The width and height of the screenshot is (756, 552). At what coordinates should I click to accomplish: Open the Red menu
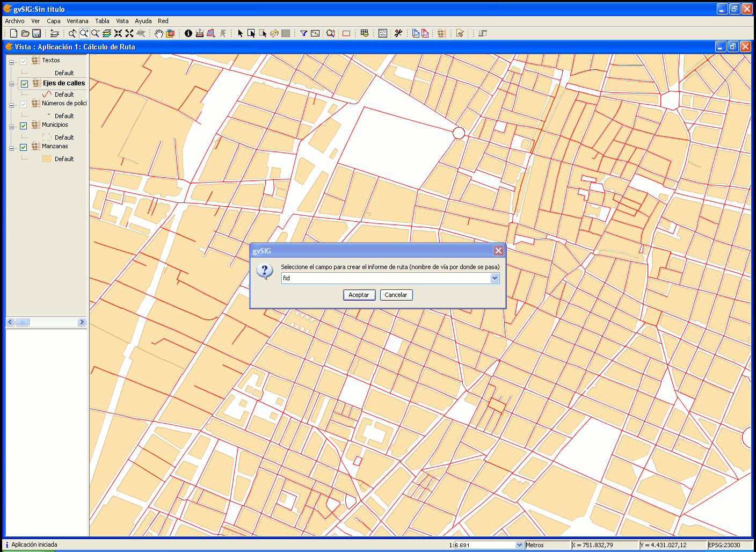pyautogui.click(x=163, y=21)
